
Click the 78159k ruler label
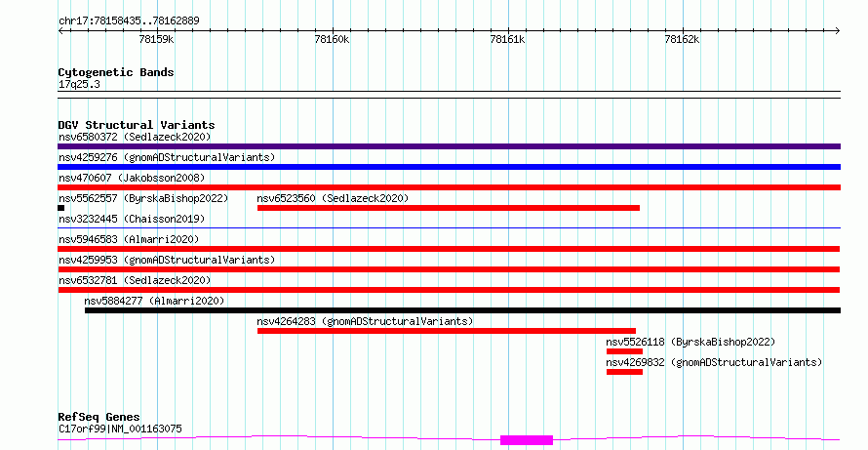[156, 39]
